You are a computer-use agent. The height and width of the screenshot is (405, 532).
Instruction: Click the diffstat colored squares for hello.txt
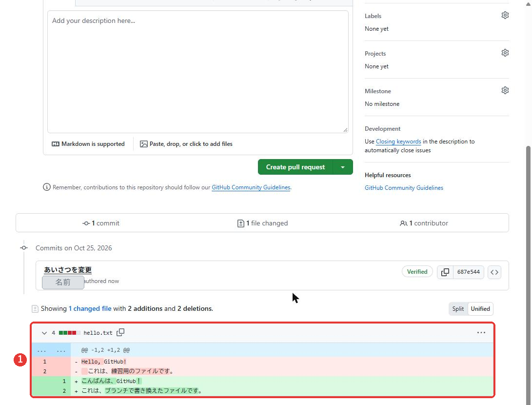pyautogui.click(x=70, y=333)
